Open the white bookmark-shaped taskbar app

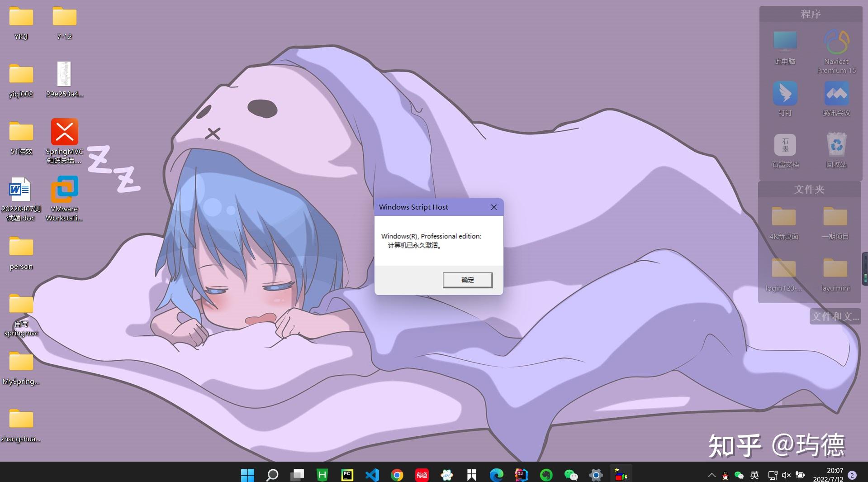coord(471,475)
